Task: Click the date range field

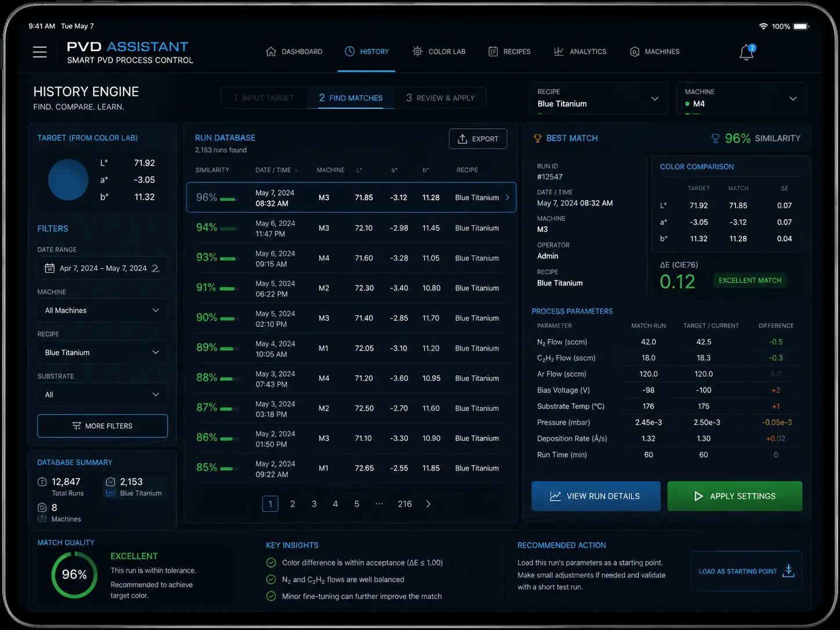Action: (102, 268)
